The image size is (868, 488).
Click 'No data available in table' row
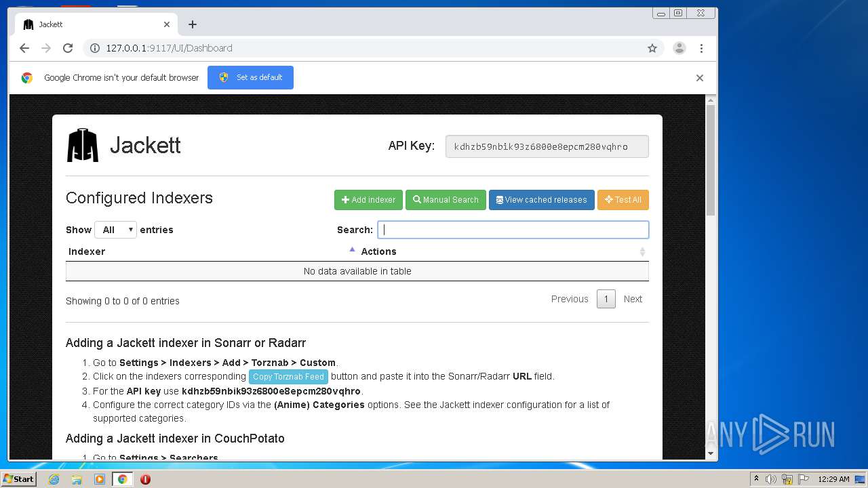(357, 271)
